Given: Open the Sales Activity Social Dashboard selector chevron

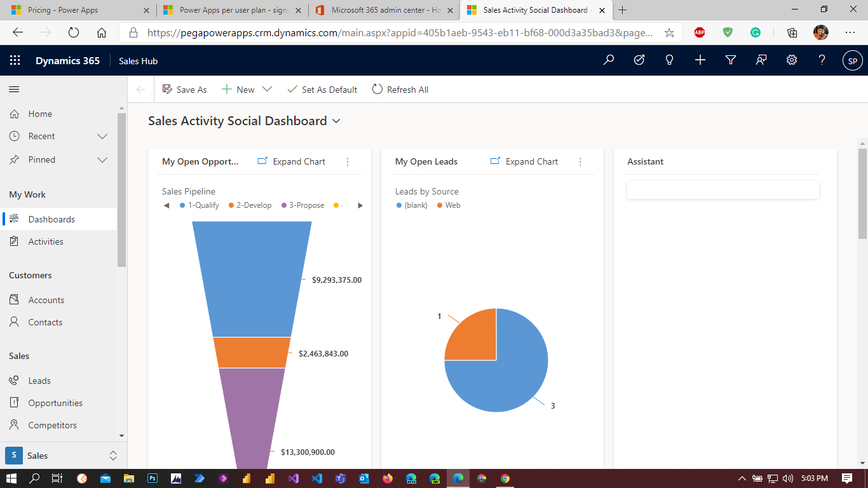Looking at the screenshot, I should (x=337, y=121).
